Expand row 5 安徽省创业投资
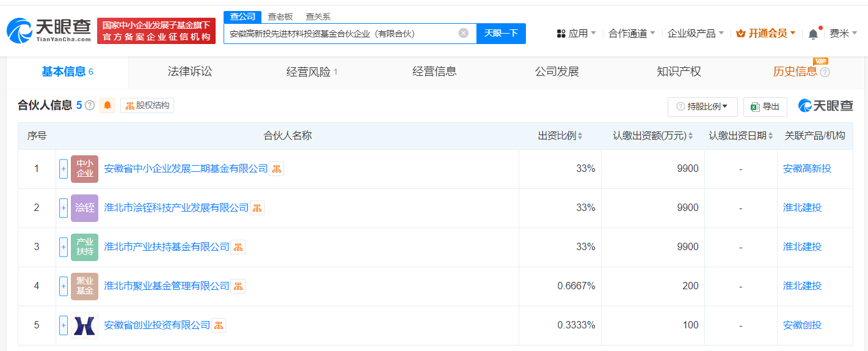 coord(64,325)
